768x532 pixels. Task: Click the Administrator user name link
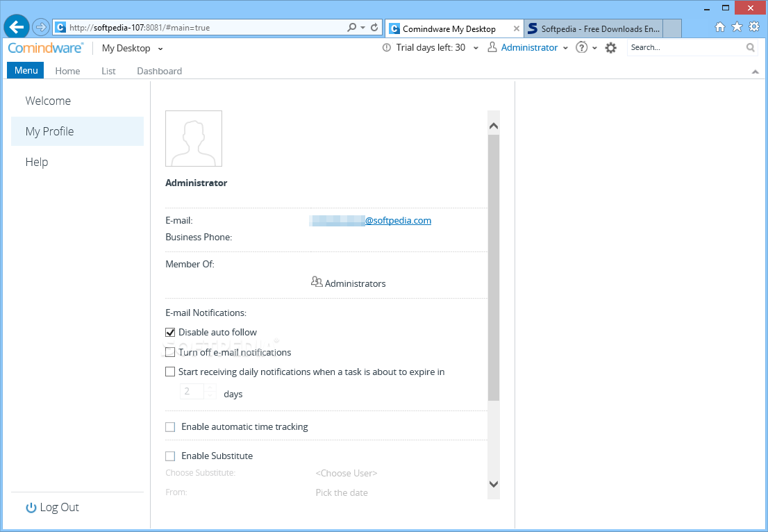coord(529,47)
